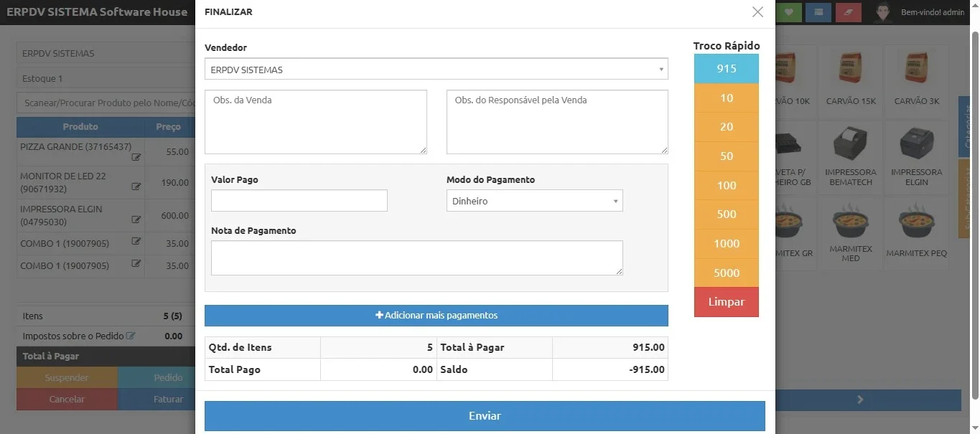The image size is (980, 434).
Task: Submit the sale with Enviar
Action: tap(485, 416)
